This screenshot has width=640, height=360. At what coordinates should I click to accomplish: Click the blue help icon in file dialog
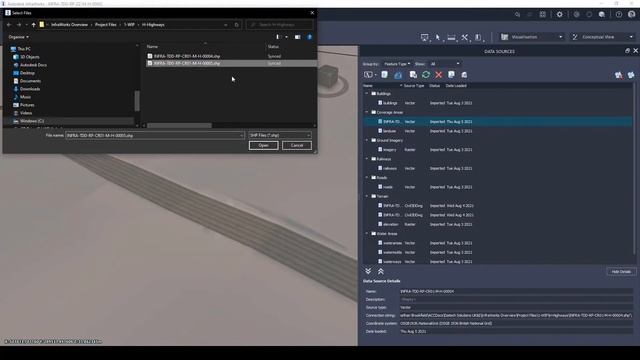click(x=309, y=37)
